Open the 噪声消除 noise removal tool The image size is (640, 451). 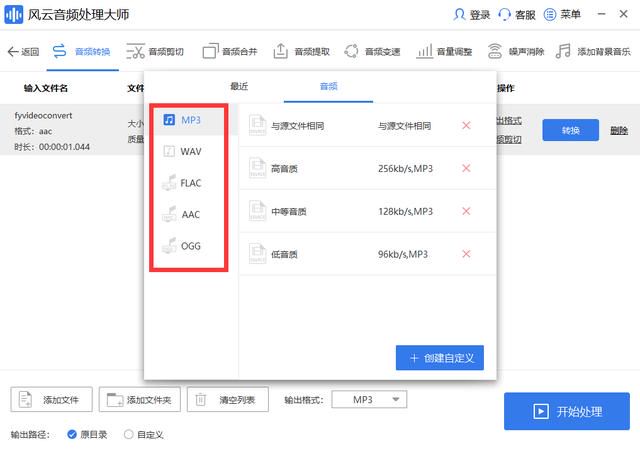pyautogui.click(x=516, y=51)
